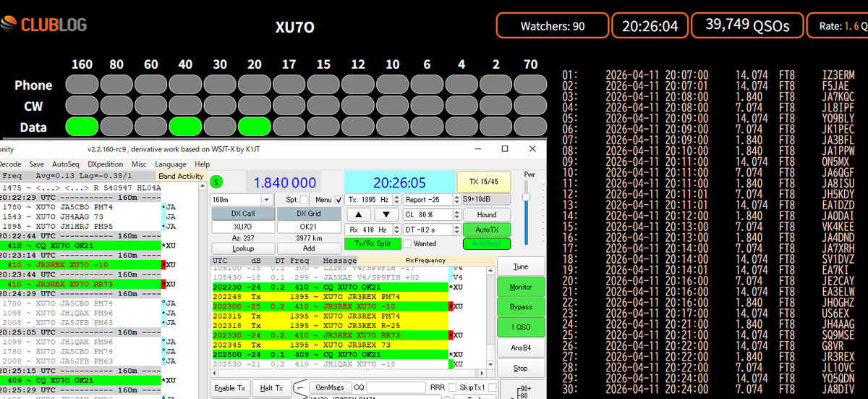Image resolution: width=868 pixels, height=399 pixels.
Task: Click the CQ text input field
Action: 396,387
